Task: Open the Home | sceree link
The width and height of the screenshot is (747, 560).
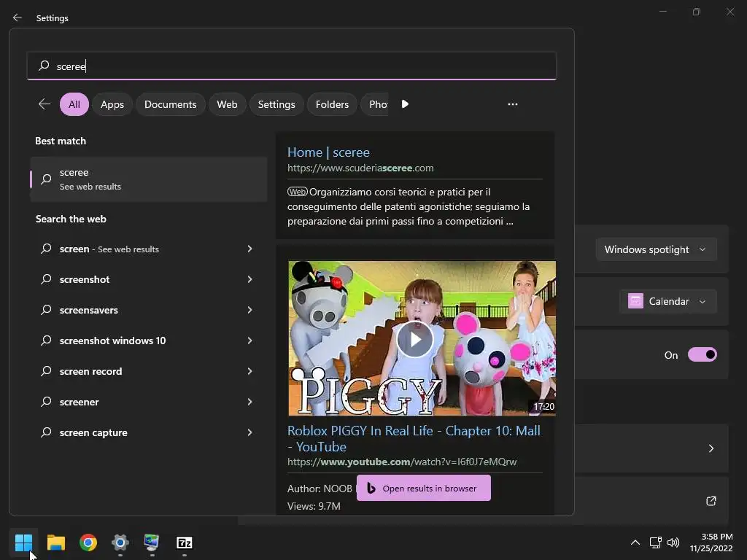Action: 328,152
